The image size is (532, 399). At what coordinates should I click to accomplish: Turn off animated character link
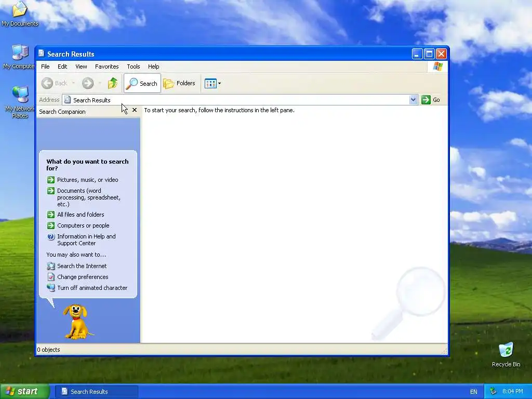coord(92,288)
